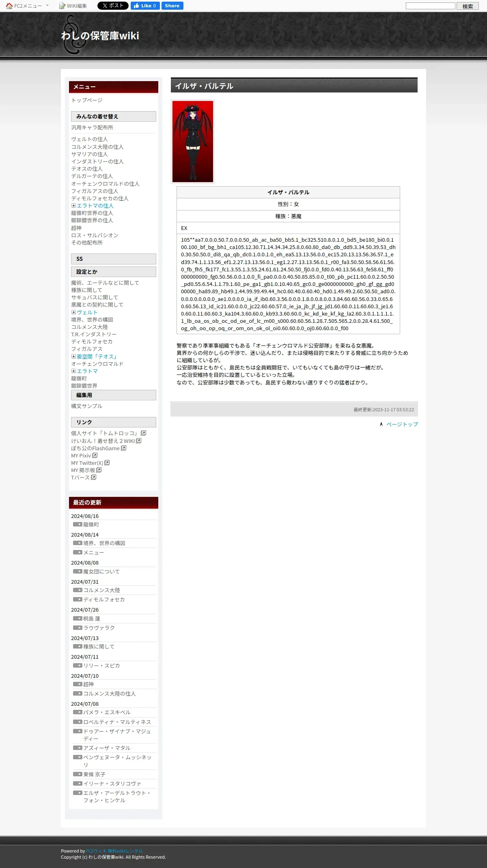Click external-link icon beside ぽち公のFlashGame
The width and height of the screenshot is (487, 868).
coord(123,448)
